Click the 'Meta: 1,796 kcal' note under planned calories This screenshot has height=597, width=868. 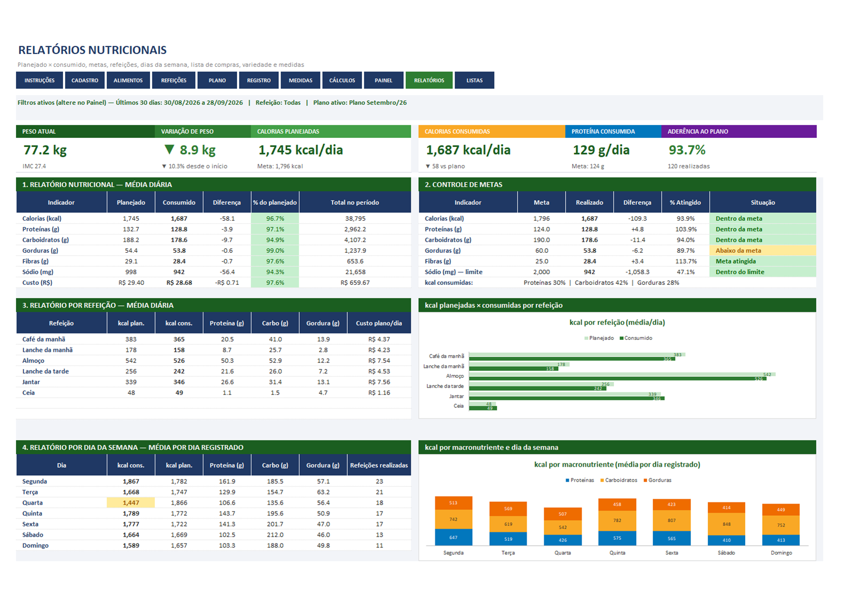click(280, 166)
